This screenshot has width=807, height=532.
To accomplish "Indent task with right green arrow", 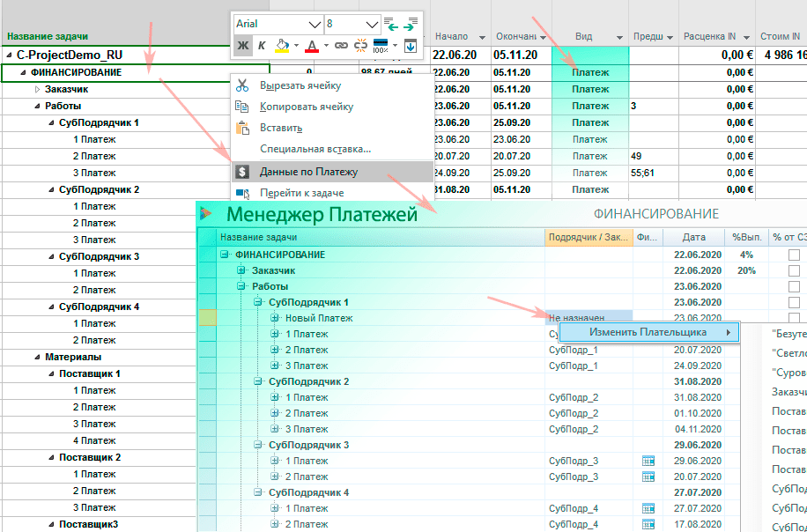I will pyautogui.click(x=412, y=24).
